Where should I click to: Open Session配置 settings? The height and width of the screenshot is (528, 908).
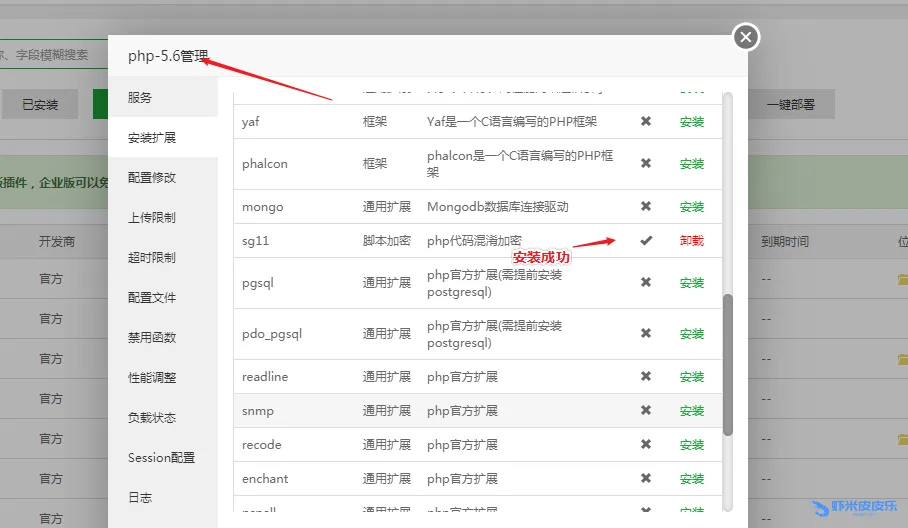tap(161, 458)
